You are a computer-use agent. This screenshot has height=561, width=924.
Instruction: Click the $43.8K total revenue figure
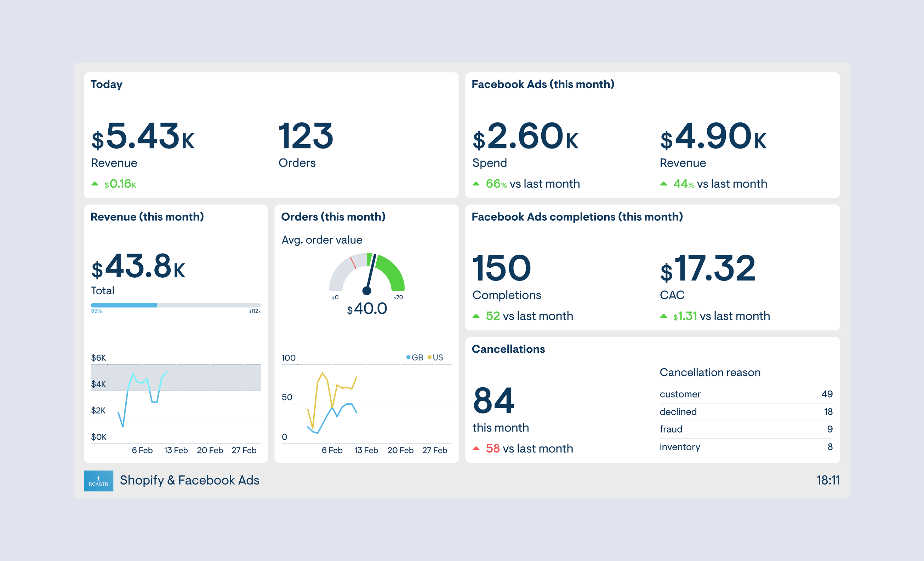coord(138,267)
